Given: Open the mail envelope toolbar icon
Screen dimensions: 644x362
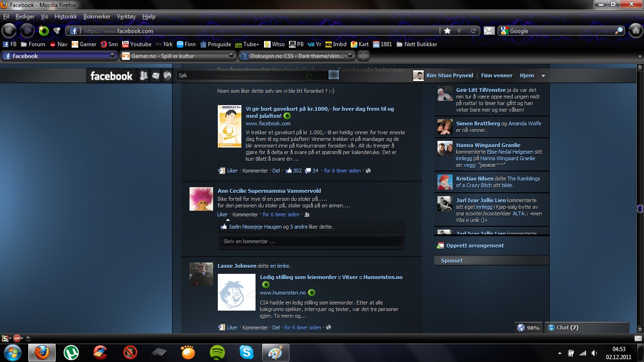Looking at the screenshot, I should tap(489, 31).
